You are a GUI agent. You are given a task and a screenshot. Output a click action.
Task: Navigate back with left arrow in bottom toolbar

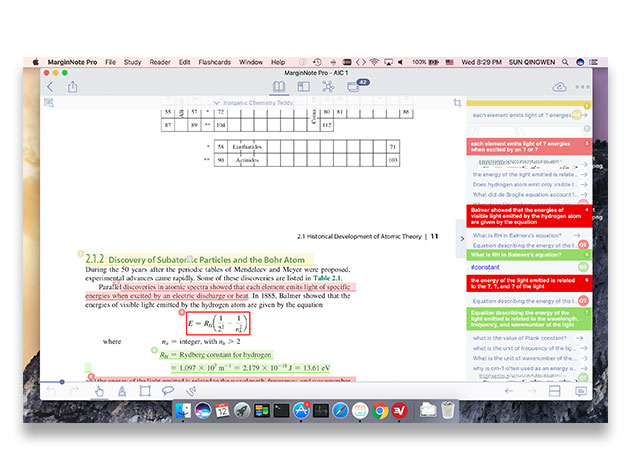[x=509, y=391]
